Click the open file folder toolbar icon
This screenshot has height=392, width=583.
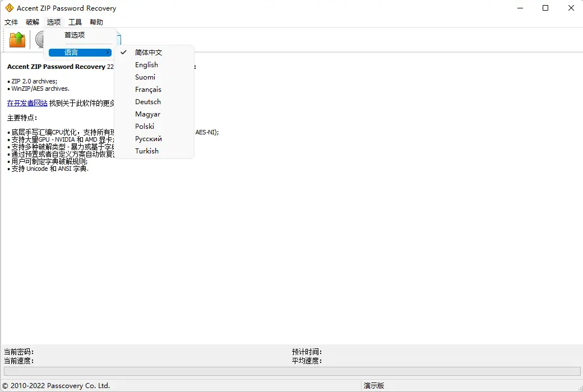[17, 39]
